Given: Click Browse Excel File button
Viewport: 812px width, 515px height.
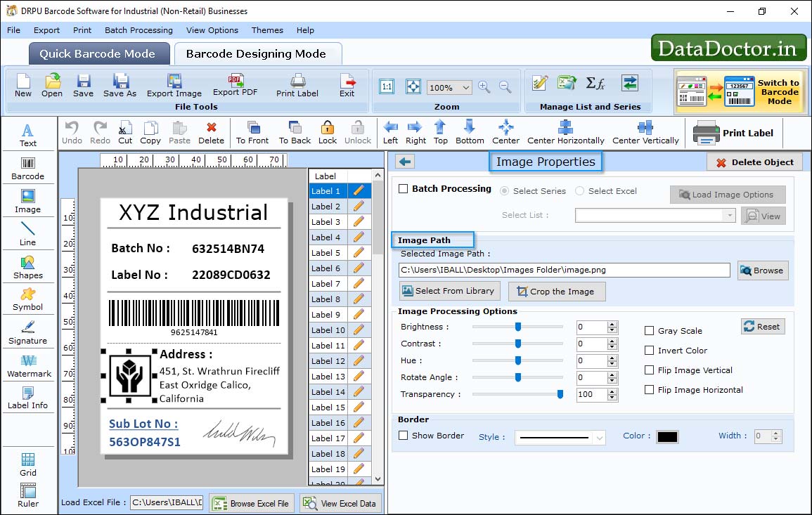Looking at the screenshot, I should point(252,503).
